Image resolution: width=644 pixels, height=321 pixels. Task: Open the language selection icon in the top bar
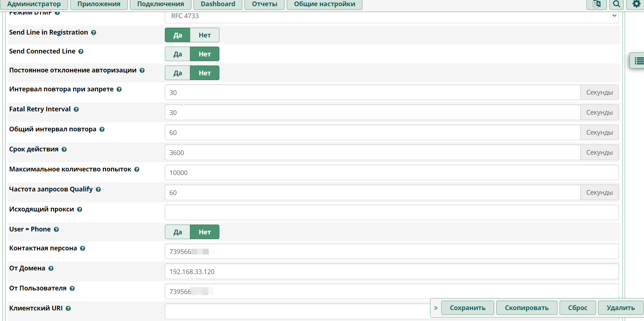[x=596, y=4]
